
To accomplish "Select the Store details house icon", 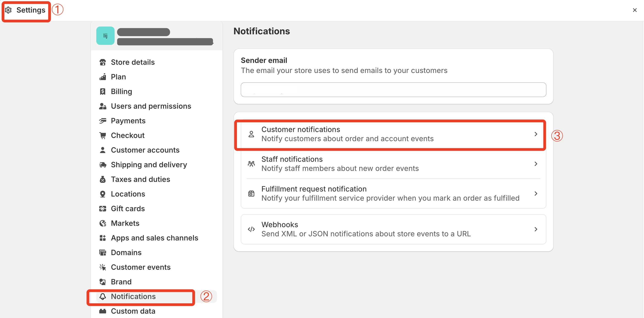I will 103,62.
